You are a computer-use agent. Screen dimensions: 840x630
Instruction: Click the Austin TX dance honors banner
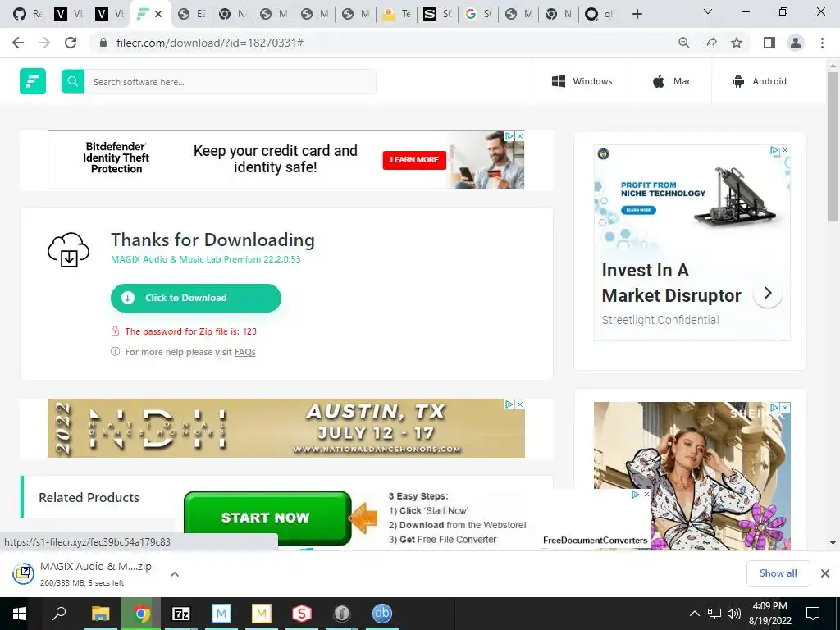pos(286,428)
